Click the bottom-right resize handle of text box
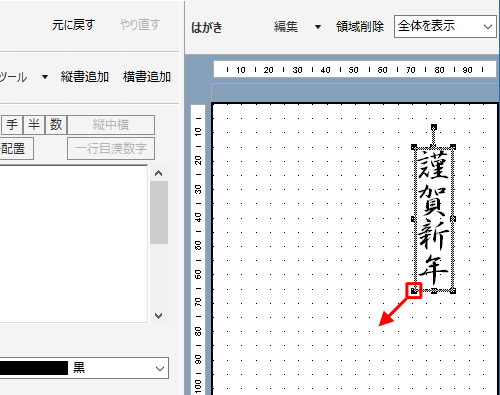The image size is (500, 395). click(x=453, y=291)
